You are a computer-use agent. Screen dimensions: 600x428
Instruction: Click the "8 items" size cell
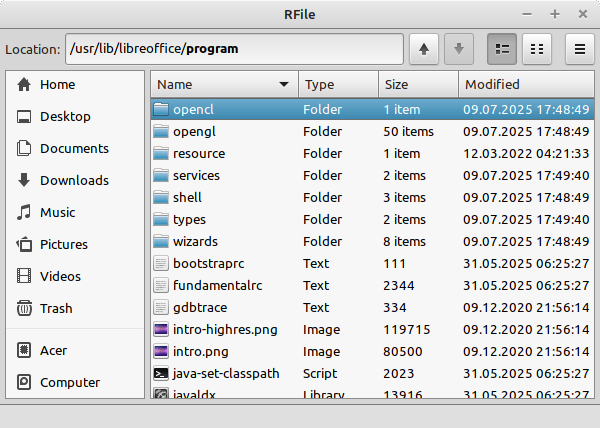point(404,242)
